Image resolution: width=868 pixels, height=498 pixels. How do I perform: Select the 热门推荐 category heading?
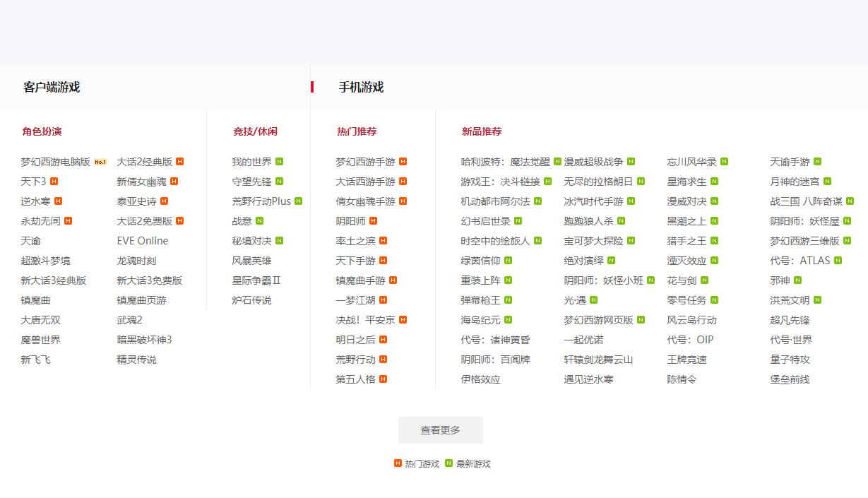coord(357,131)
